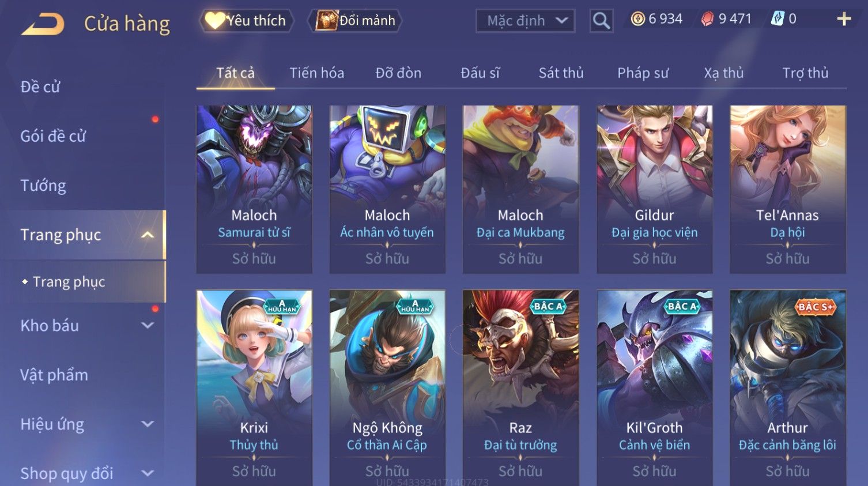Viewport: 868px width, 486px height.
Task: Switch to the Pháp sư tab
Action: (x=643, y=73)
